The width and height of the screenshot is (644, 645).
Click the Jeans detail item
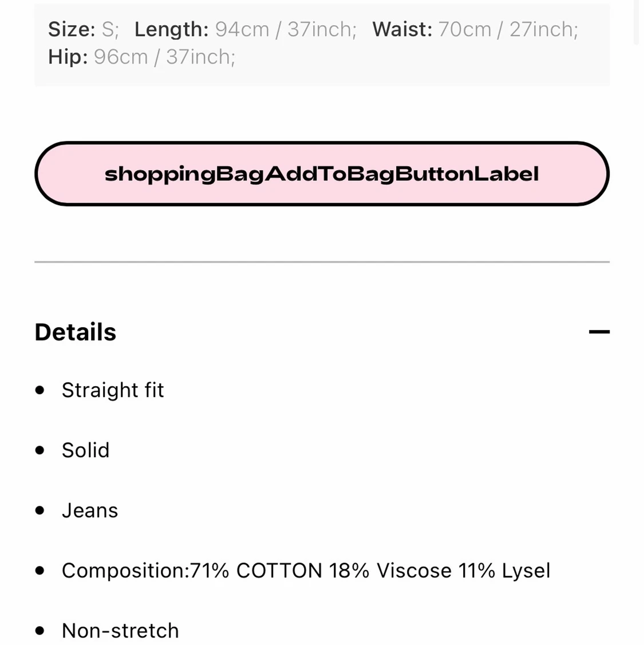pos(90,510)
